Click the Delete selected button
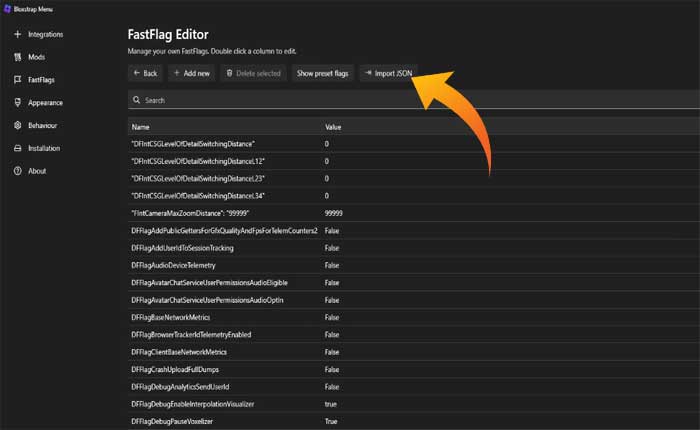This screenshot has height=430, width=700. [252, 73]
